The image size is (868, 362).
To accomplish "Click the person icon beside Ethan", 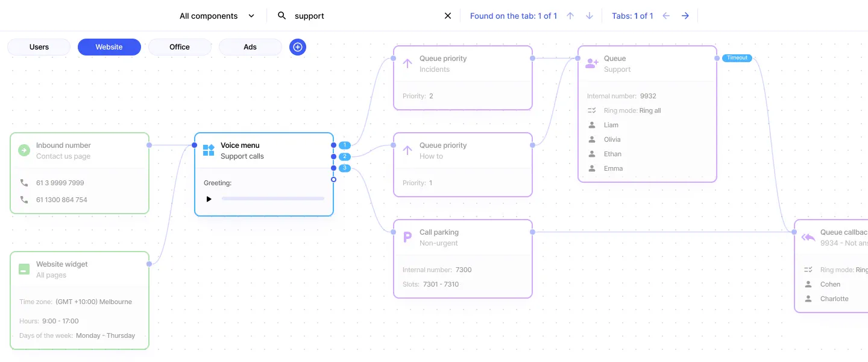I will pyautogui.click(x=591, y=154).
